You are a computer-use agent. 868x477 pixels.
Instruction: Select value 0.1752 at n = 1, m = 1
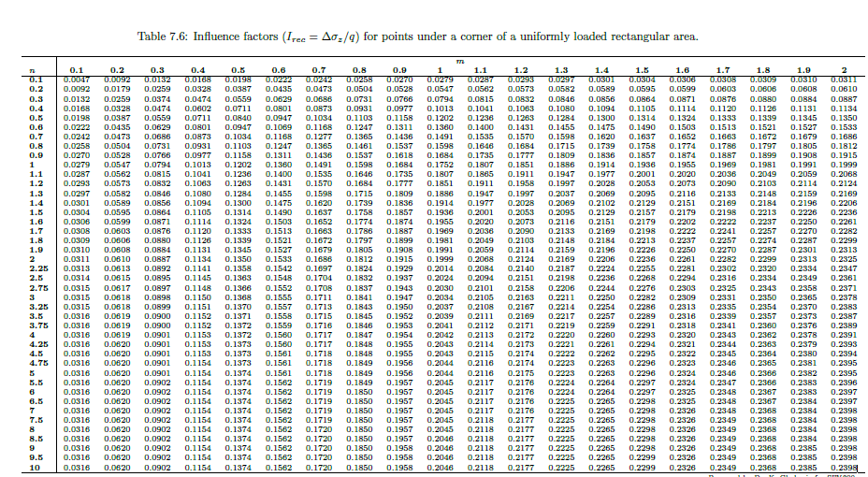(441, 165)
